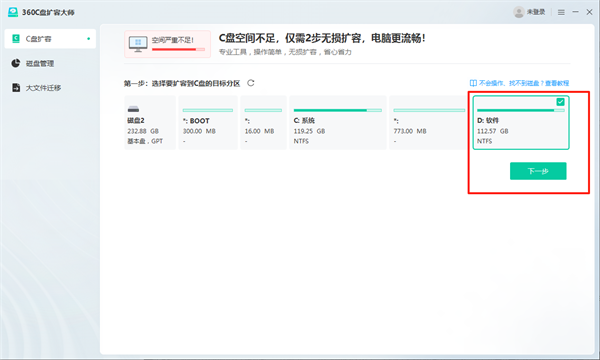Click the 773.00 MB partition usage bar
Image resolution: width=600 pixels, height=360 pixels.
[429, 110]
